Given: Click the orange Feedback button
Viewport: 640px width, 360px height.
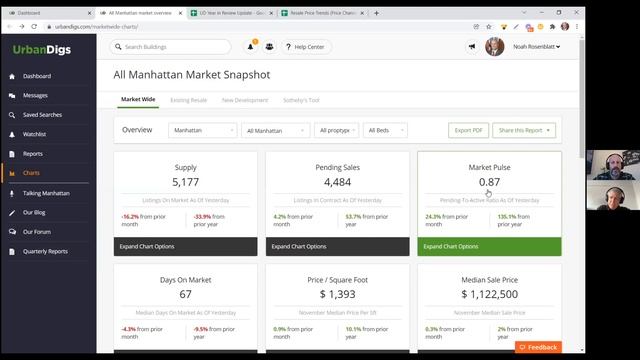Looking at the screenshot, I should [x=538, y=347].
